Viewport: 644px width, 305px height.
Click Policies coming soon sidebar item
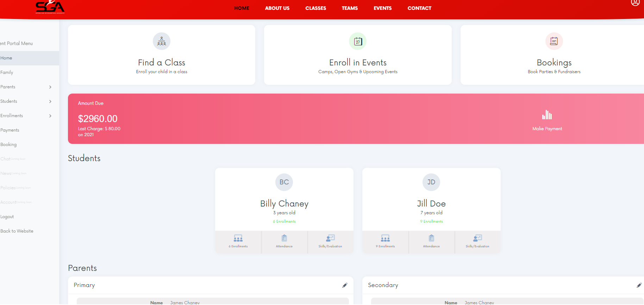15,188
